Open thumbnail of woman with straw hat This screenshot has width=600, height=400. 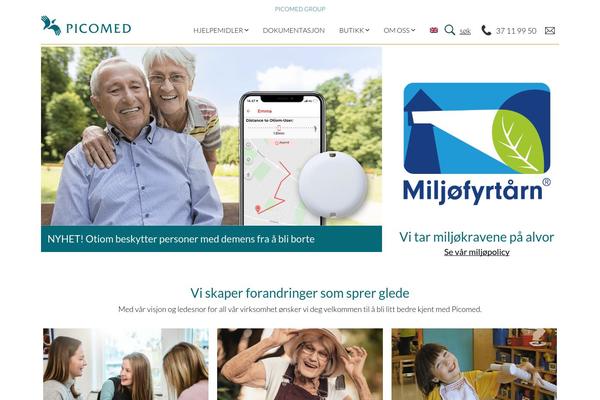(300, 364)
